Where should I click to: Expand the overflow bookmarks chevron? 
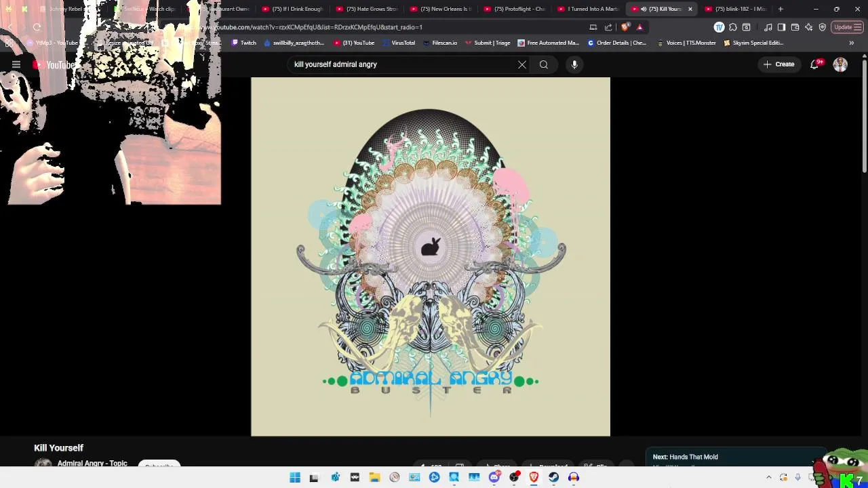click(x=851, y=43)
